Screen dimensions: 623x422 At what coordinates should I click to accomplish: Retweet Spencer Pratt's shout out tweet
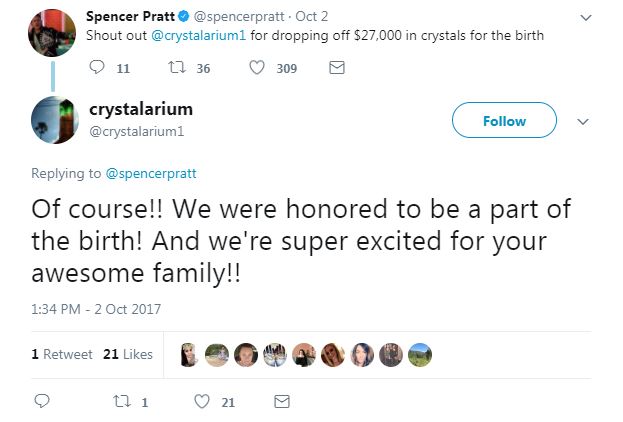tap(174, 68)
